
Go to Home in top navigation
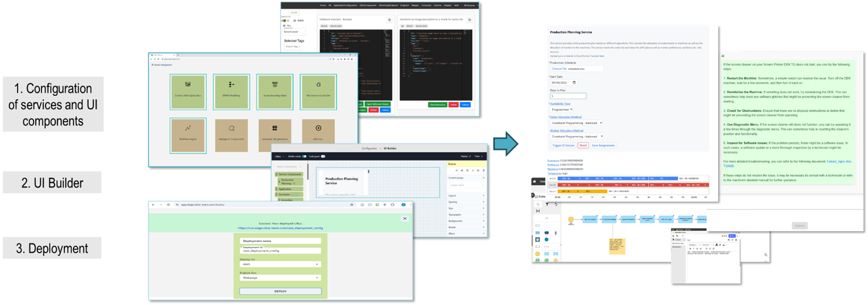coord(323,5)
